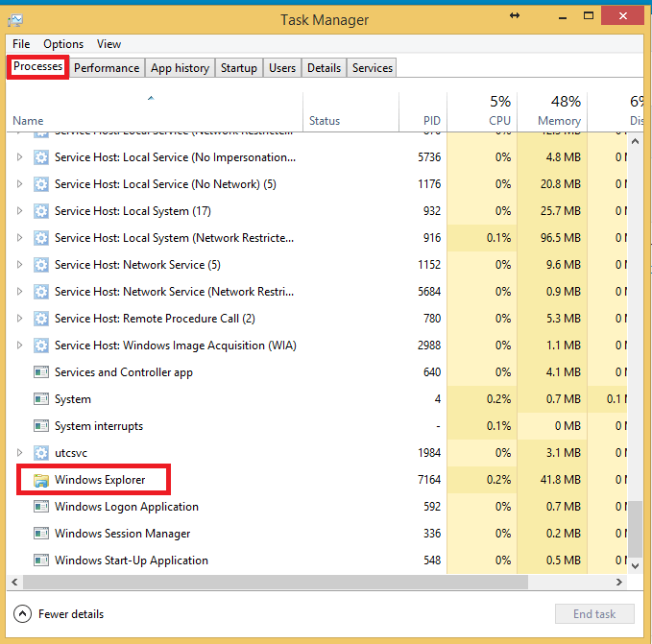Click the vertical scrollbar thumb

click(x=635, y=529)
